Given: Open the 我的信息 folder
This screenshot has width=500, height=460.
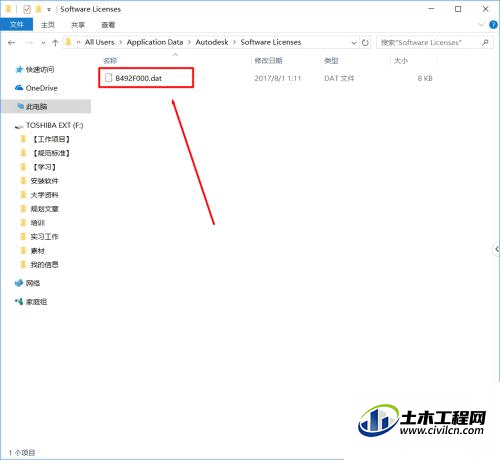Looking at the screenshot, I should [x=44, y=265].
